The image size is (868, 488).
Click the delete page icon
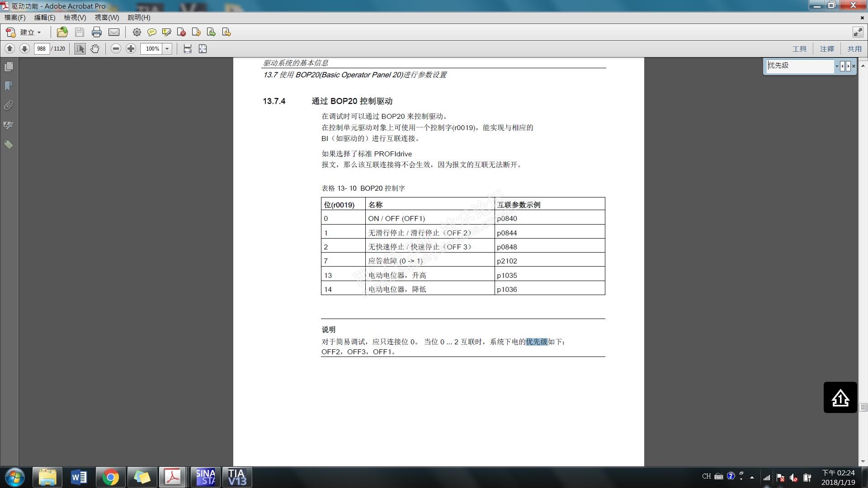(182, 32)
